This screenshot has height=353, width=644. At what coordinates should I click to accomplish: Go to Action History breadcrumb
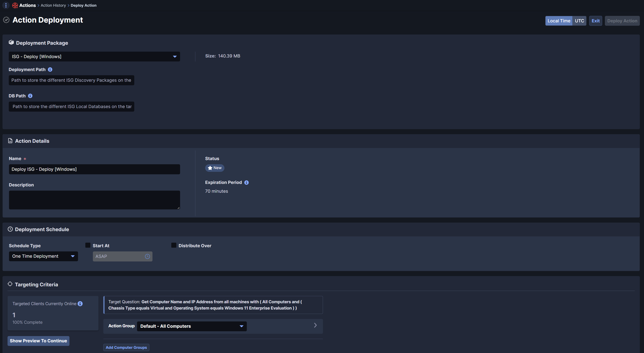point(53,5)
